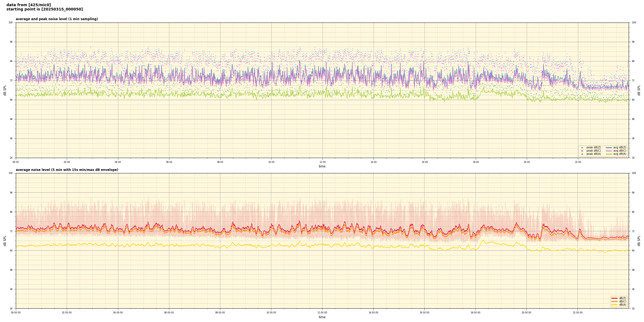Click the 22:00:00 tick label on the lower time axis

578,313
